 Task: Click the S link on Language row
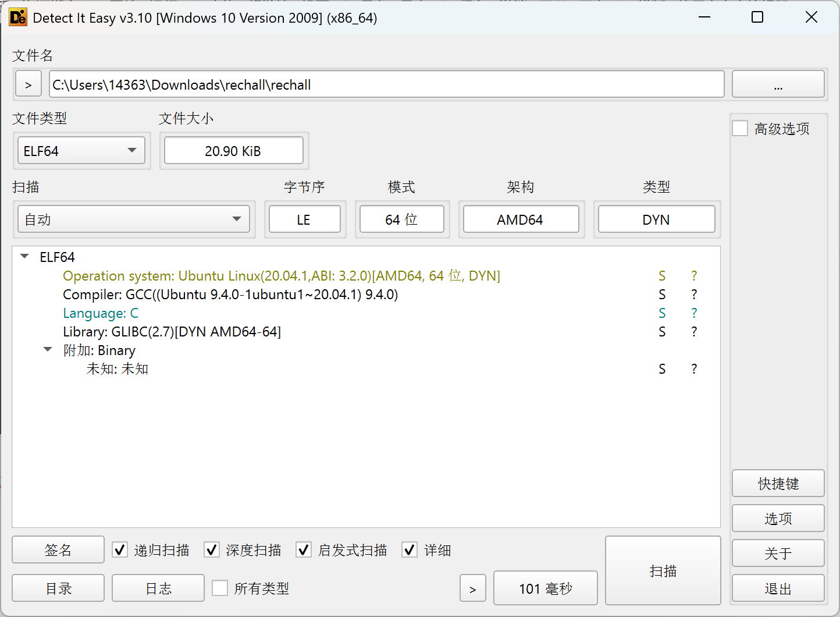[x=662, y=313]
